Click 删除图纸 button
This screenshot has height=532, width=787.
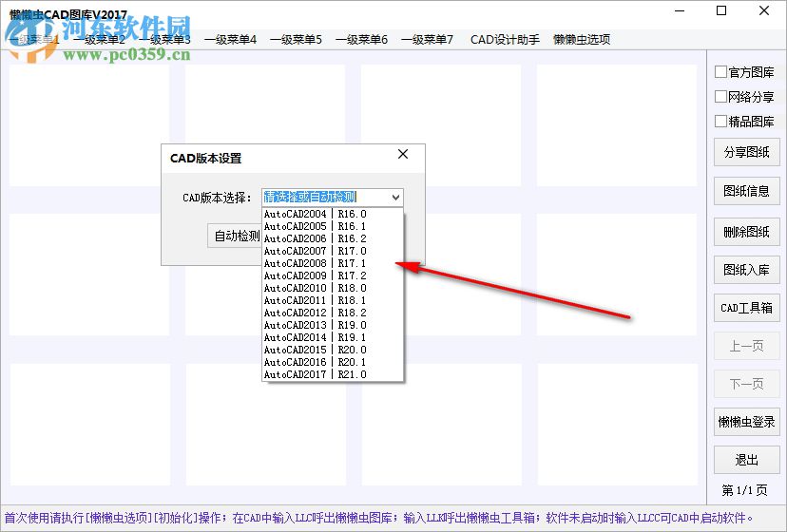tap(747, 232)
